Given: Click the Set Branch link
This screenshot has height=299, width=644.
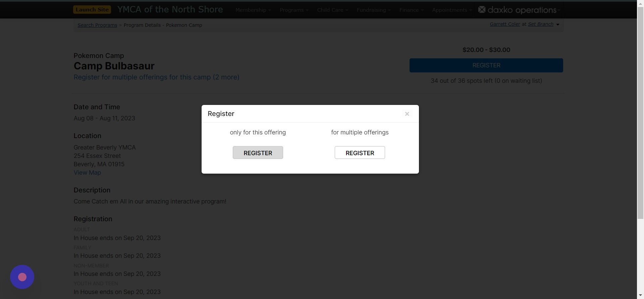Looking at the screenshot, I should 541,24.
